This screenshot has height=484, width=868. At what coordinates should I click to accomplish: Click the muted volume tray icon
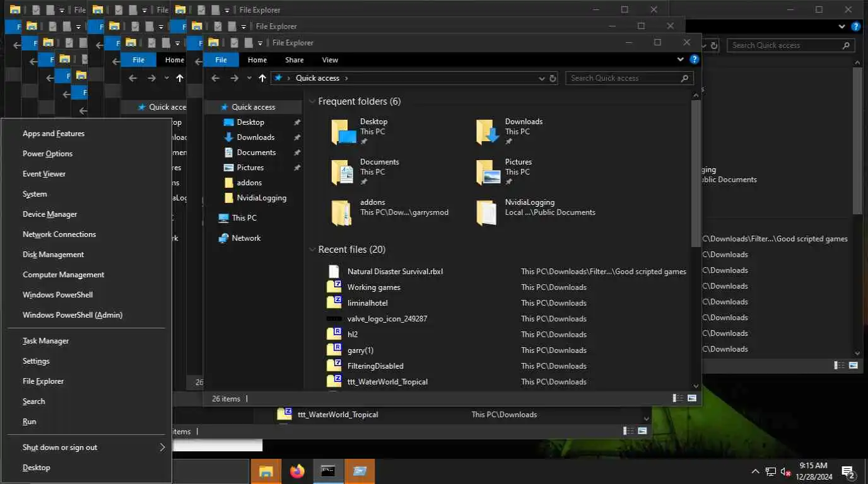pos(786,471)
